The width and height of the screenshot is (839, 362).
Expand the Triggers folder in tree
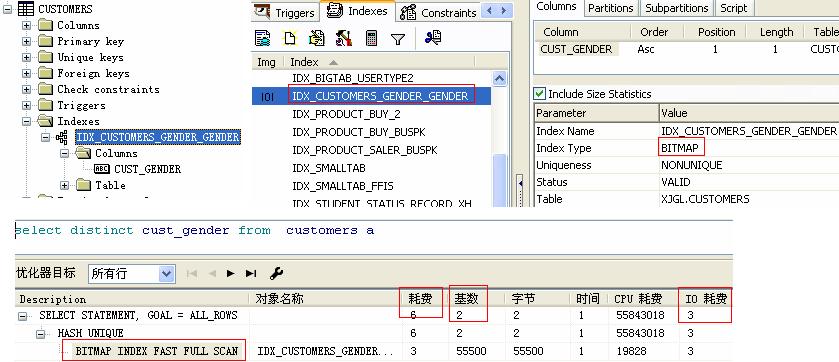pos(26,105)
